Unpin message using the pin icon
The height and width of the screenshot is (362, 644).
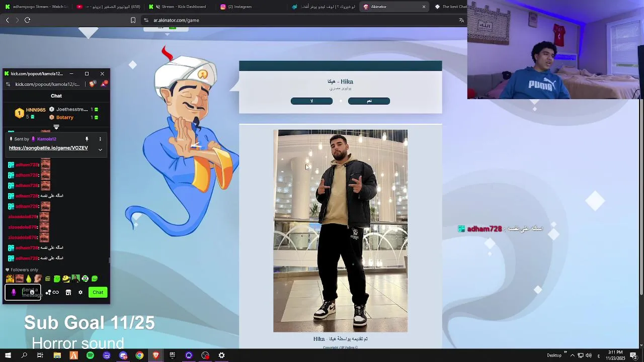pos(87,139)
